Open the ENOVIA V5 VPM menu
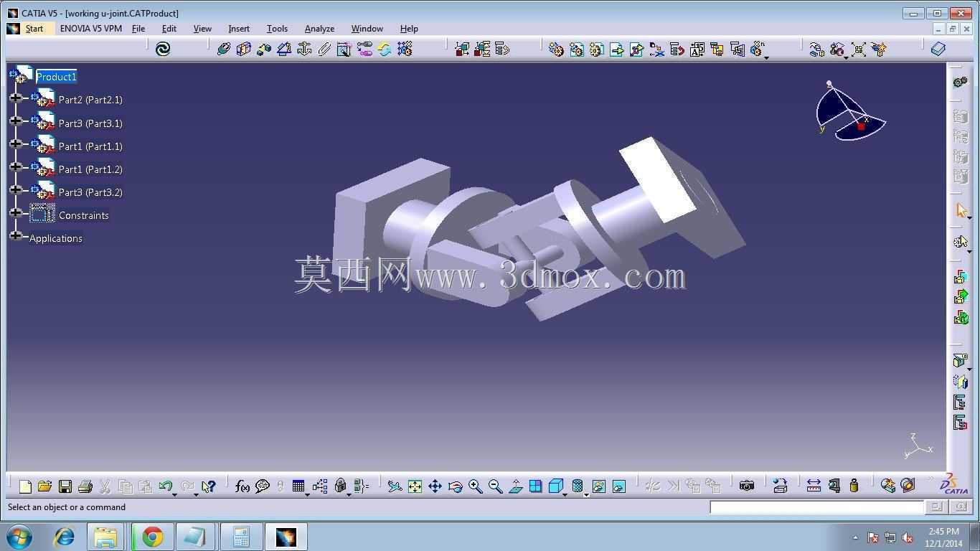 [x=90, y=29]
